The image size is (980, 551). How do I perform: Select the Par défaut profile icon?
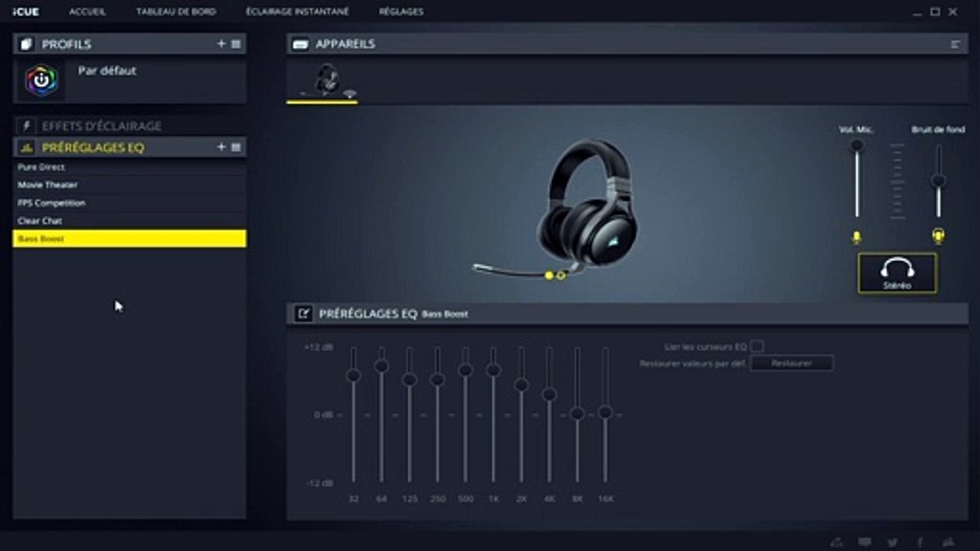click(41, 80)
